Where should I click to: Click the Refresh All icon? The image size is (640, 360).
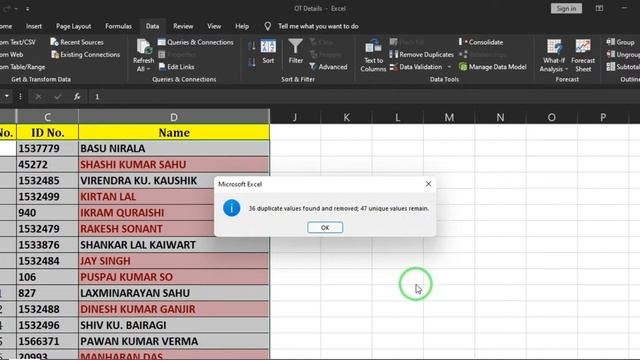(144, 47)
